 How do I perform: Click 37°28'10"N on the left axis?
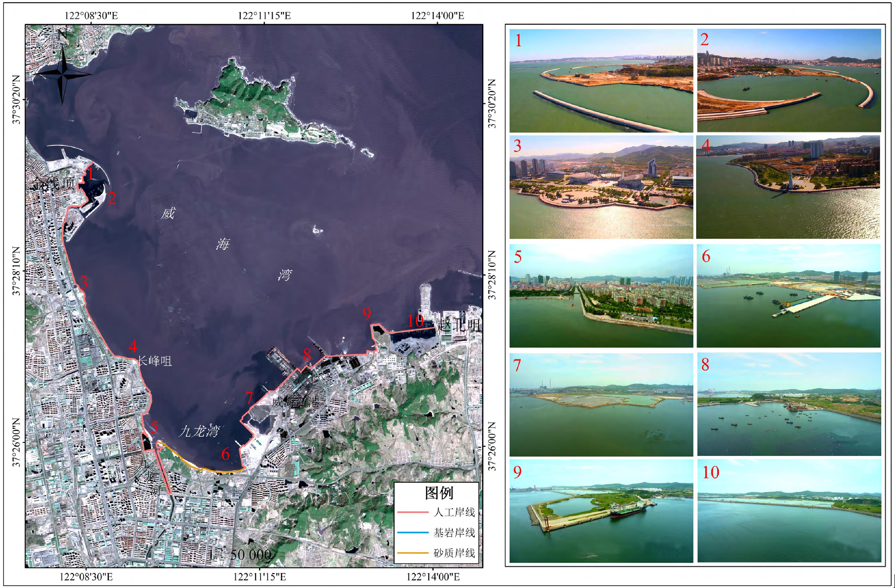(17, 271)
